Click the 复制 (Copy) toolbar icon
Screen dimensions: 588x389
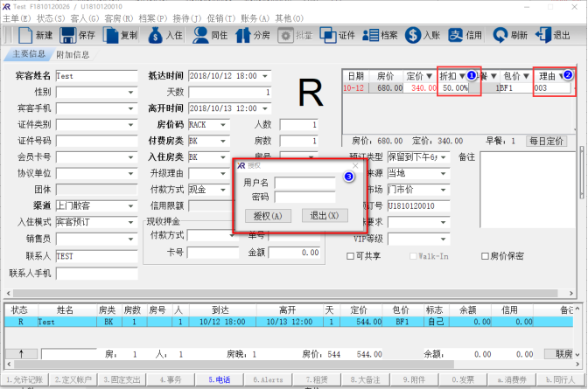110,35
